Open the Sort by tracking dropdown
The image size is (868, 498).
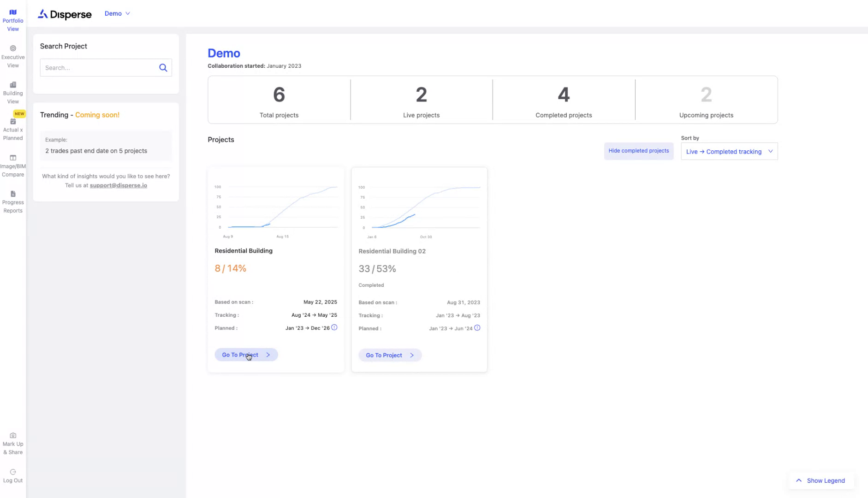click(729, 151)
